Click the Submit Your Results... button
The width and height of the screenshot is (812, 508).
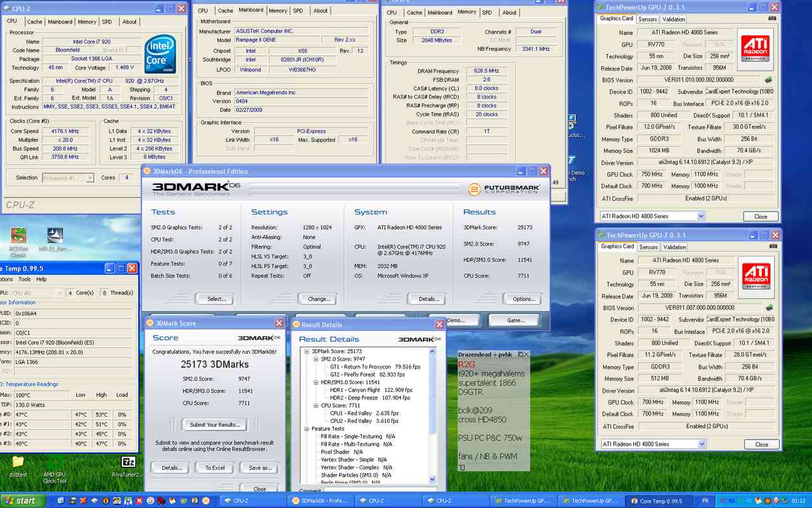(214, 424)
